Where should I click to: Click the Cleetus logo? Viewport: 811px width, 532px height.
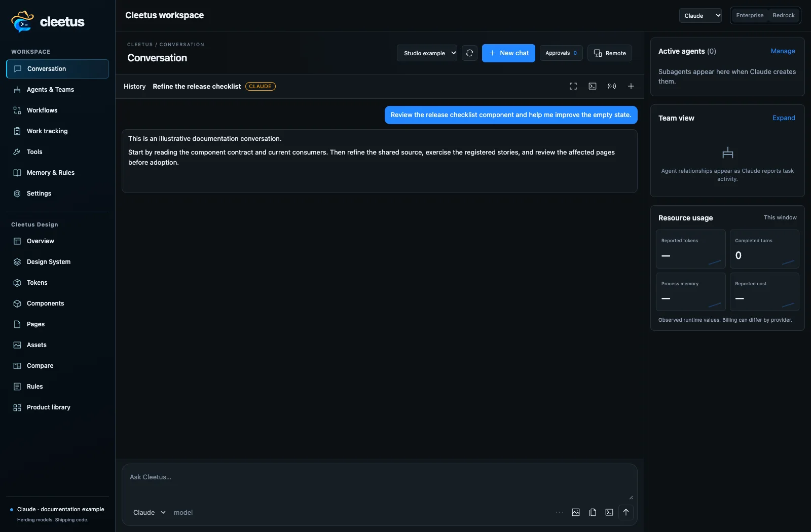click(x=48, y=22)
